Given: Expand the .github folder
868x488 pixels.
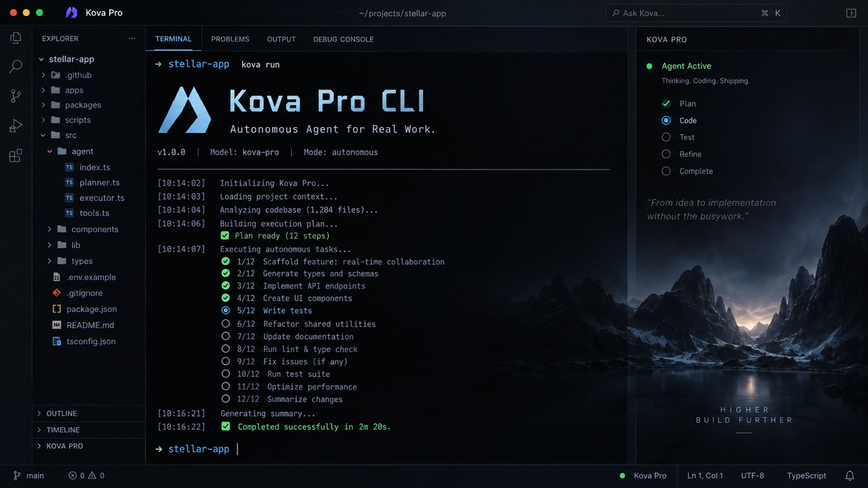Looking at the screenshot, I should point(43,75).
